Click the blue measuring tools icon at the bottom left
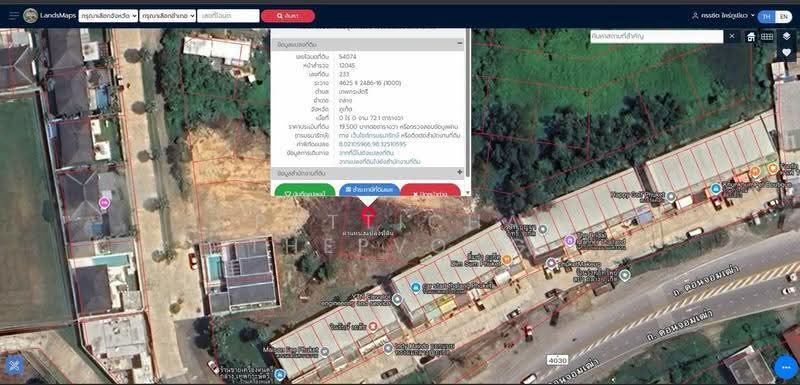This screenshot has width=800, height=385. (14, 365)
